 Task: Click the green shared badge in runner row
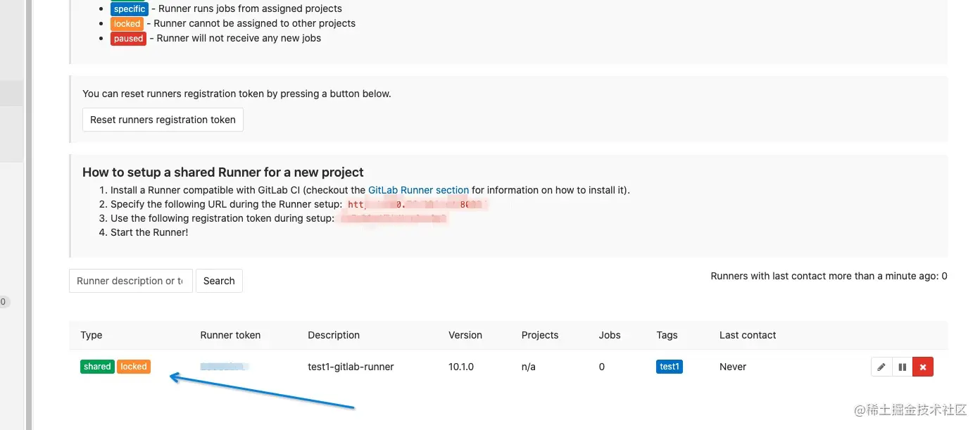[97, 367]
